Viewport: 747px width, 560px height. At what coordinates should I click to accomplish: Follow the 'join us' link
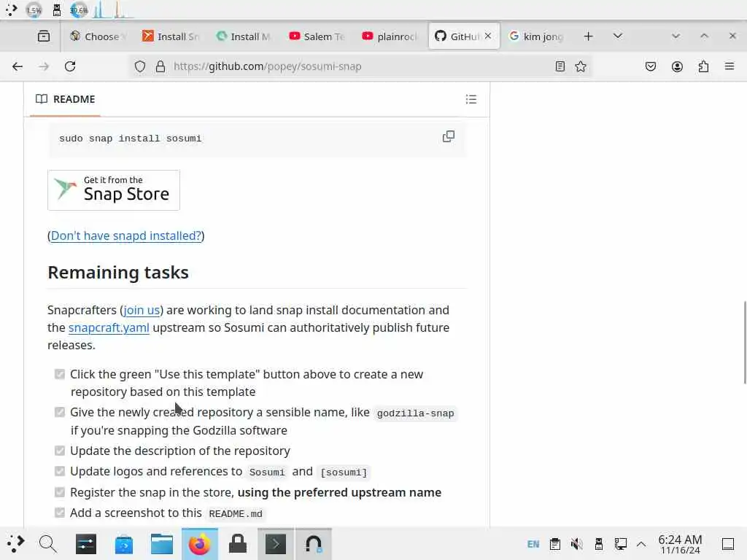coord(142,310)
